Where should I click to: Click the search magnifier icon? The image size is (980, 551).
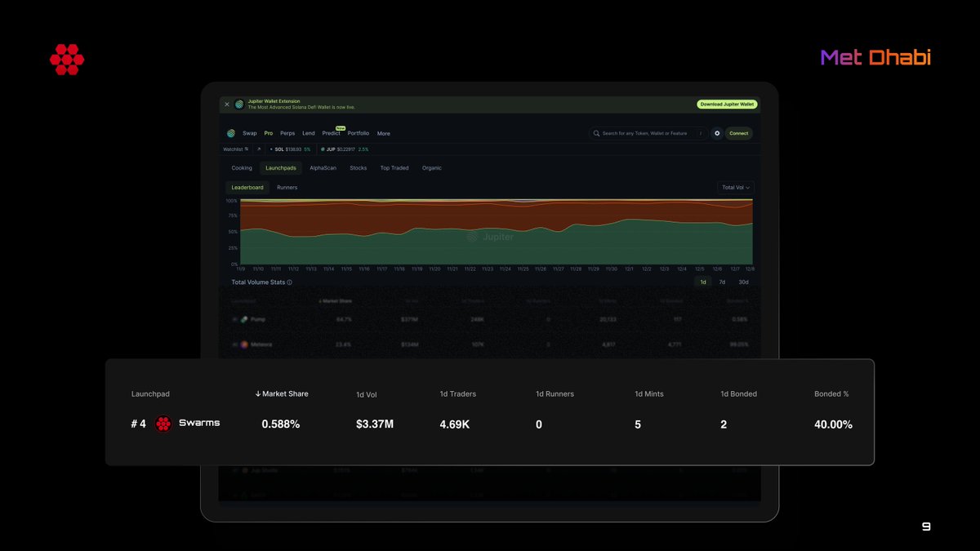[597, 133]
